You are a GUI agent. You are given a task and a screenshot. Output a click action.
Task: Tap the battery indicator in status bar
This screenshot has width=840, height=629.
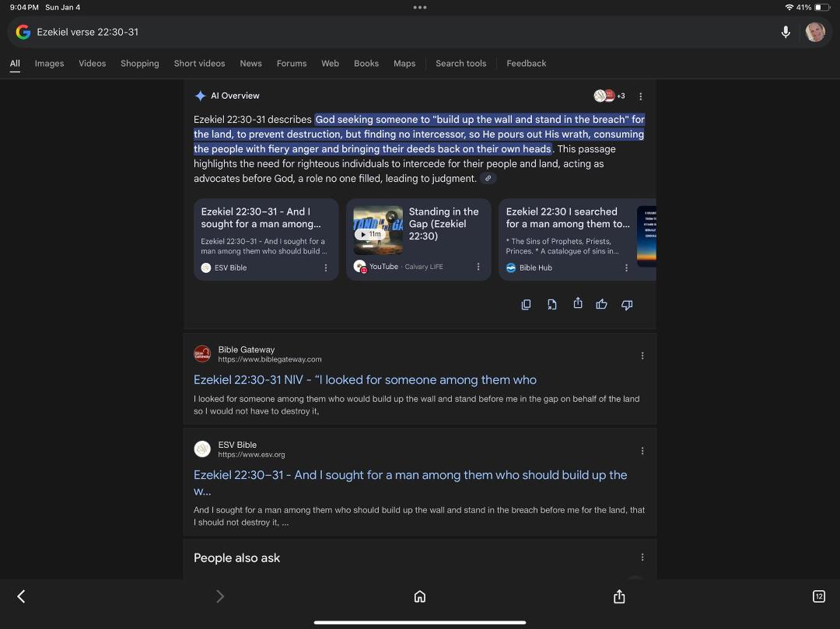coord(822,8)
